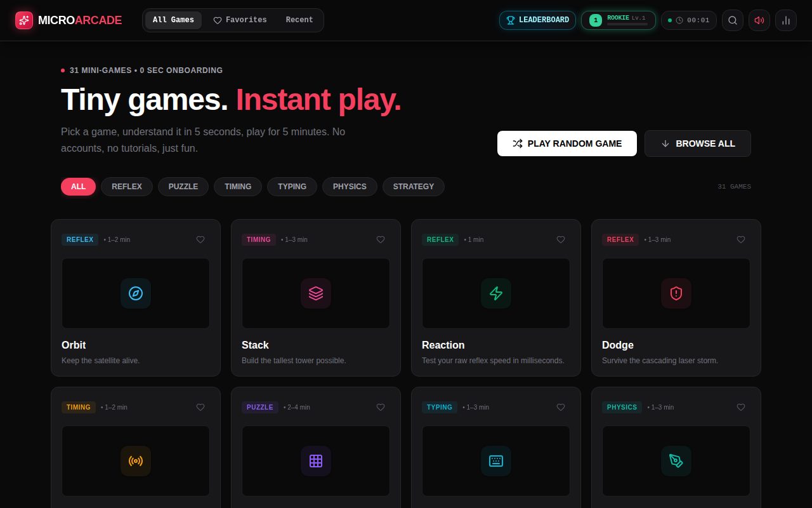Click BROWSE ALL button
The height and width of the screenshot is (508, 812).
[698, 144]
